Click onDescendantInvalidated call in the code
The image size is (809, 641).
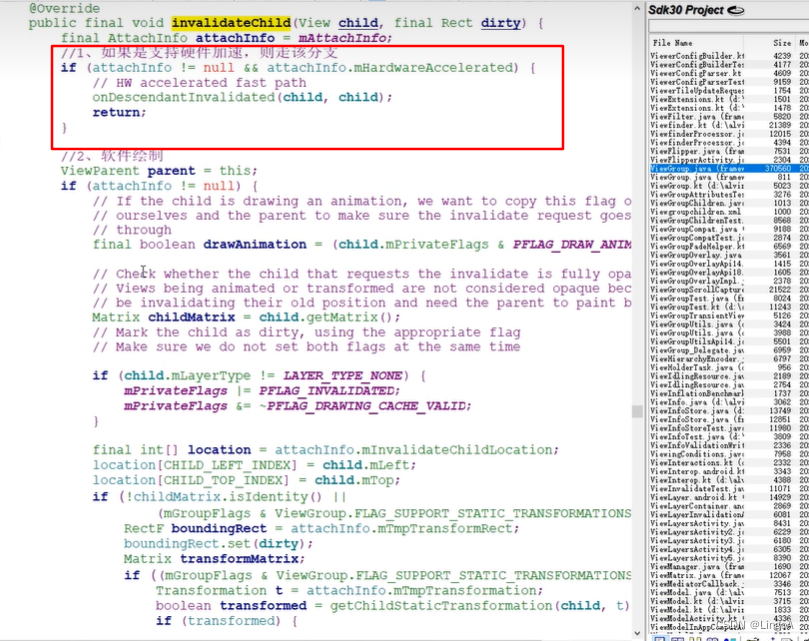[x=184, y=97]
